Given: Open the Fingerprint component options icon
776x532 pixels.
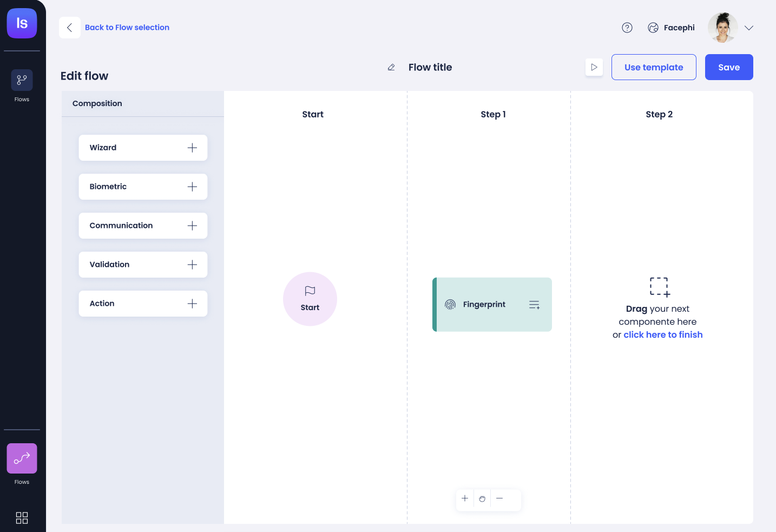Looking at the screenshot, I should [x=534, y=304].
